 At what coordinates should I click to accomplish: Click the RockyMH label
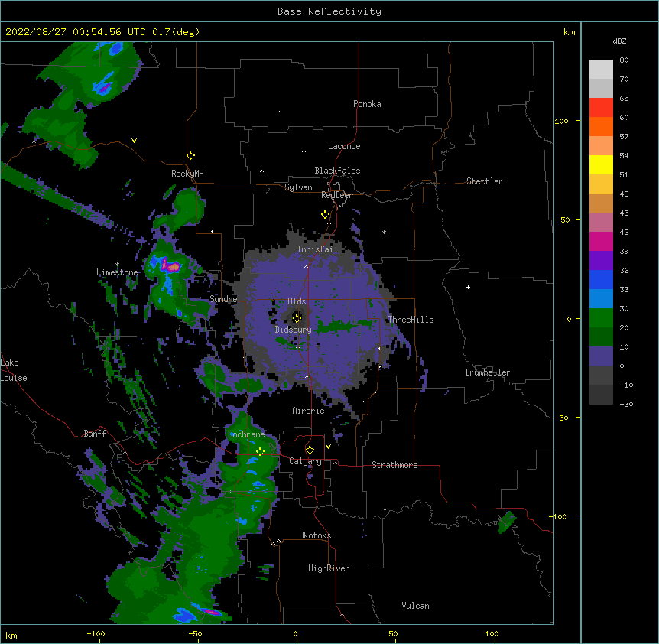[x=187, y=174]
